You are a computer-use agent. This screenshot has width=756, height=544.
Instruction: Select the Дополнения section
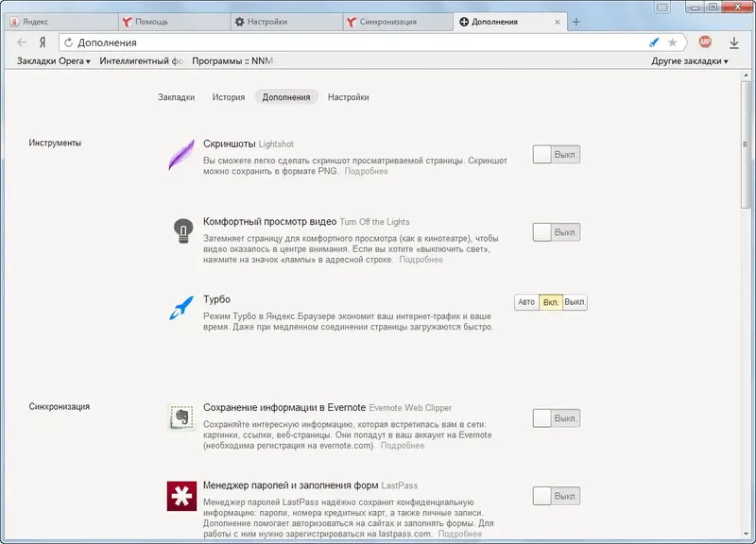[286, 97]
